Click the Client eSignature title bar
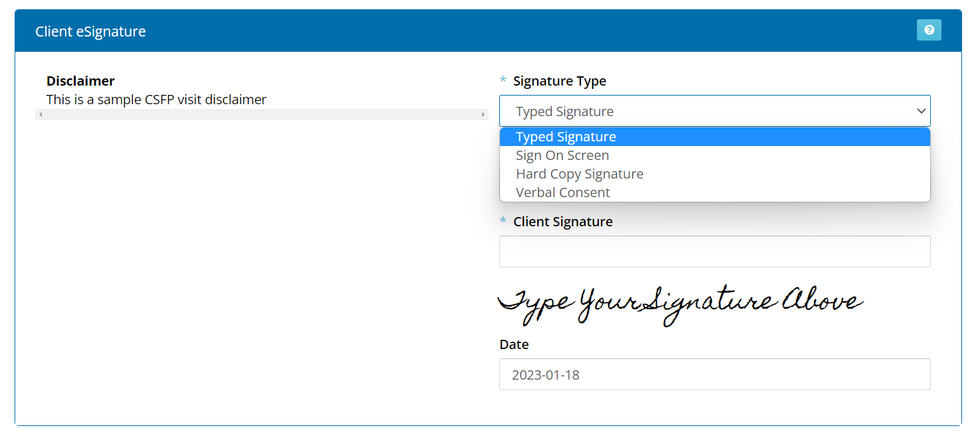 90,31
